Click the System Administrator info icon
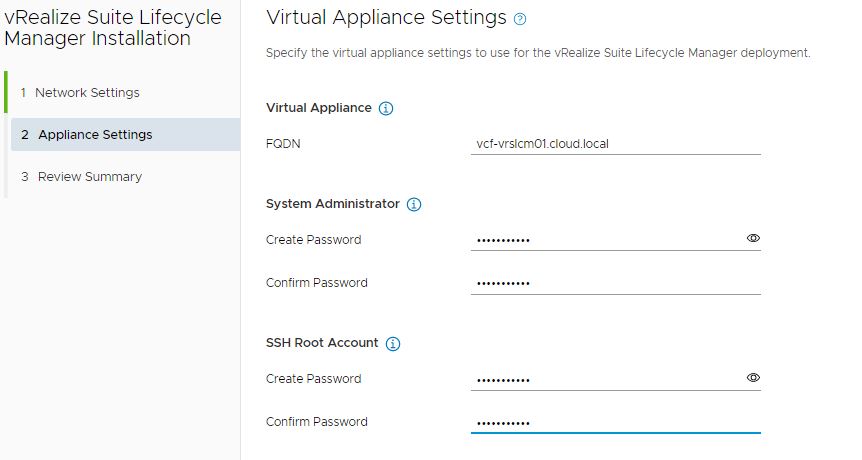 point(414,205)
